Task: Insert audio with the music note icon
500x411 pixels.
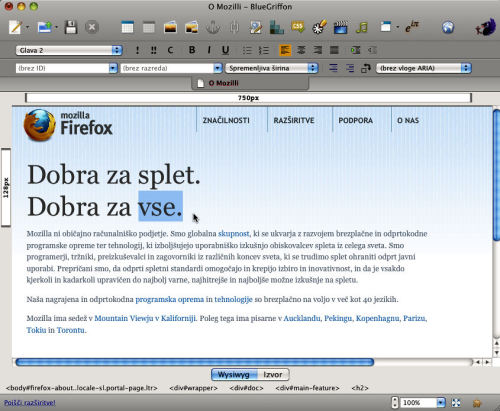Action: click(362, 27)
